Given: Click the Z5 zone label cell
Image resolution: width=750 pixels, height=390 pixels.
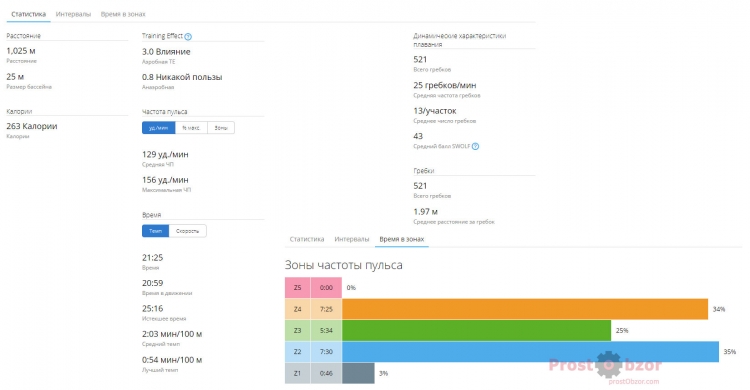Looking at the screenshot, I should (x=298, y=288).
